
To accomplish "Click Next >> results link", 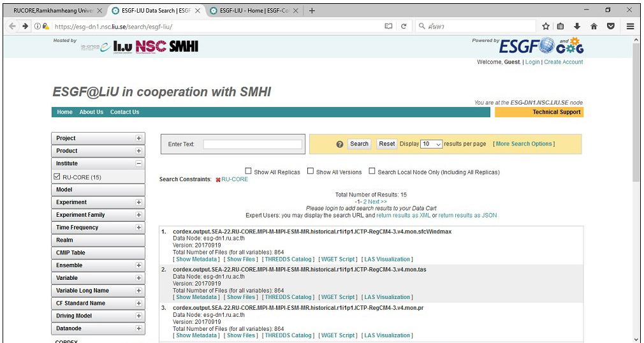I will [377, 201].
